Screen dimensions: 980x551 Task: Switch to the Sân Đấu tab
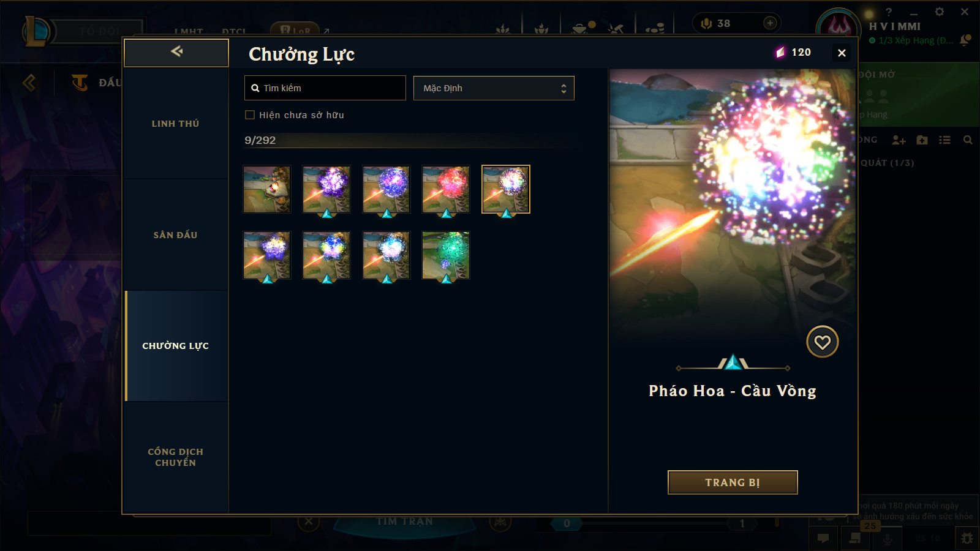pos(176,235)
